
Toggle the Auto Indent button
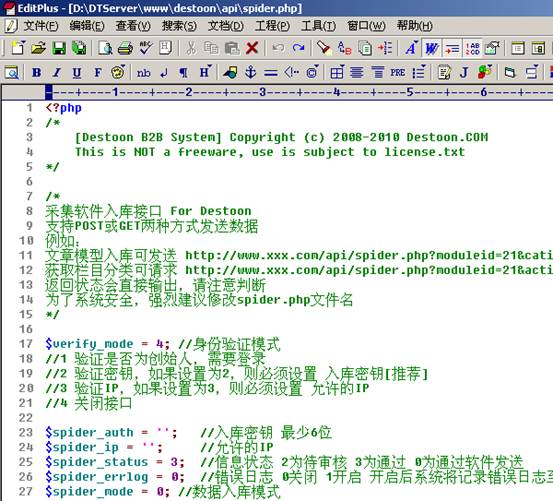pyautogui.click(x=452, y=48)
